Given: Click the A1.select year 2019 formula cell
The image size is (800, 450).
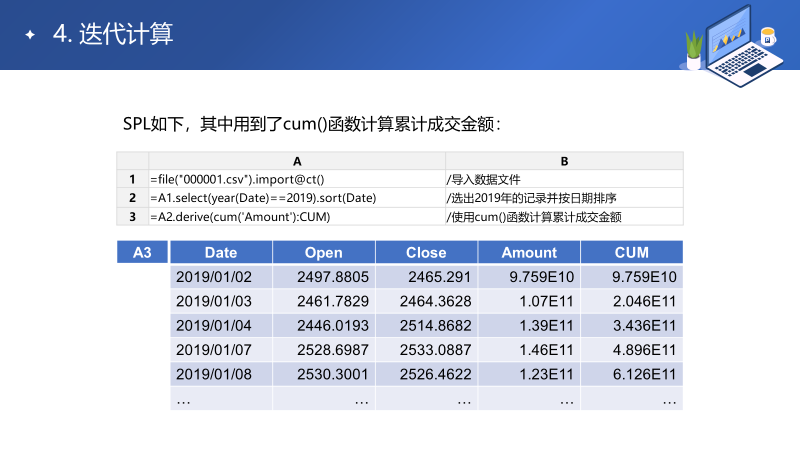Looking at the screenshot, I should [297, 198].
